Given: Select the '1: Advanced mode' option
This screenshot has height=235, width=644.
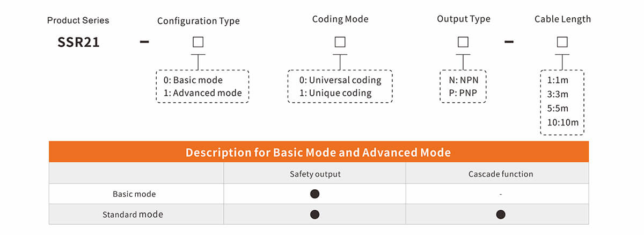Looking at the screenshot, I should point(203,93).
